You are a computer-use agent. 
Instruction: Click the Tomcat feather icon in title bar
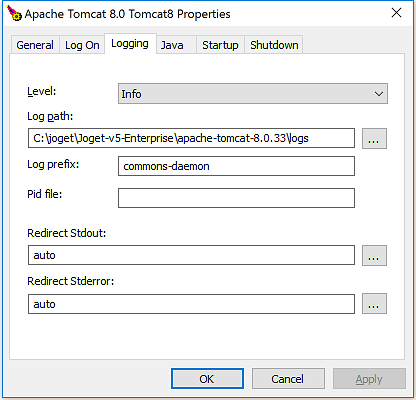pos(14,13)
